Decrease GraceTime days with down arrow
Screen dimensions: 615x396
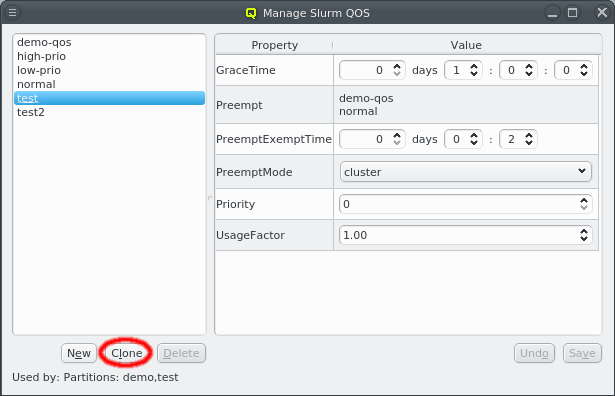coord(397,74)
